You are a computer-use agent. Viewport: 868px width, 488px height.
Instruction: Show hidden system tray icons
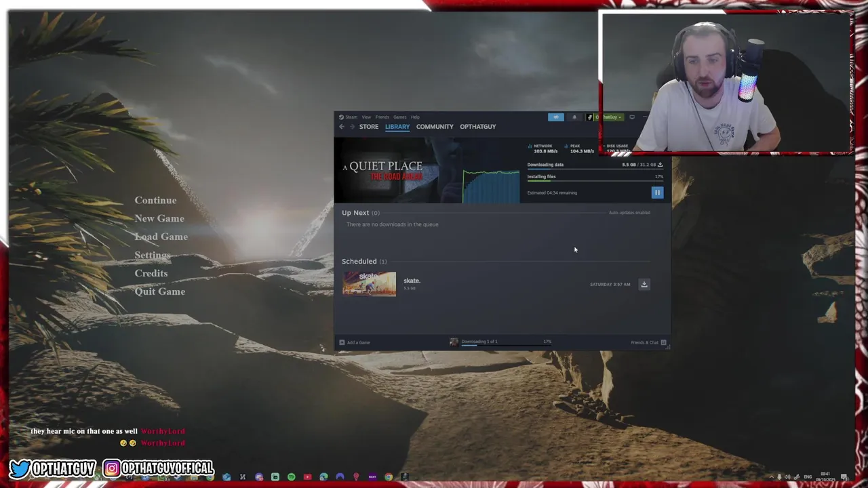pyautogui.click(x=772, y=477)
